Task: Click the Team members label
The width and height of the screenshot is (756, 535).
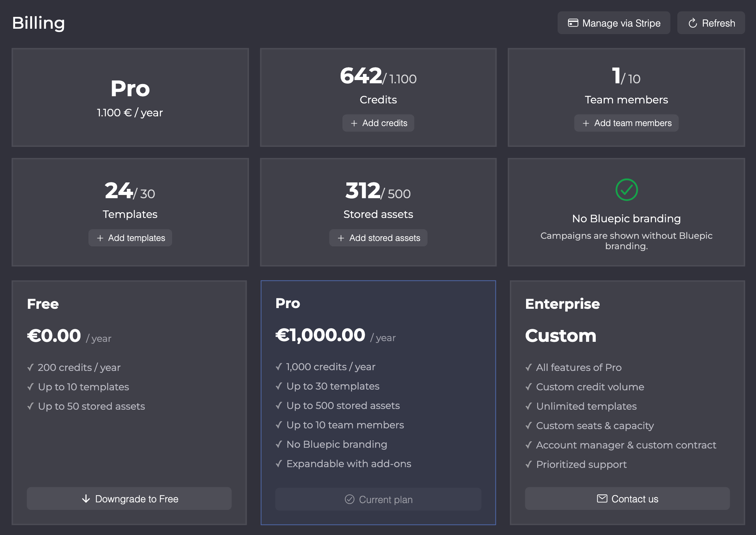Action: tap(626, 100)
